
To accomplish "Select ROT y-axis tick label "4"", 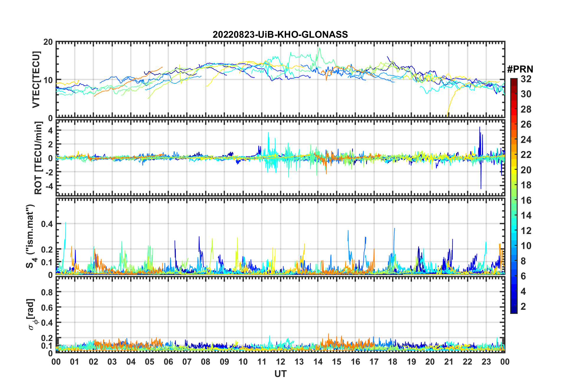I will click(50, 130).
